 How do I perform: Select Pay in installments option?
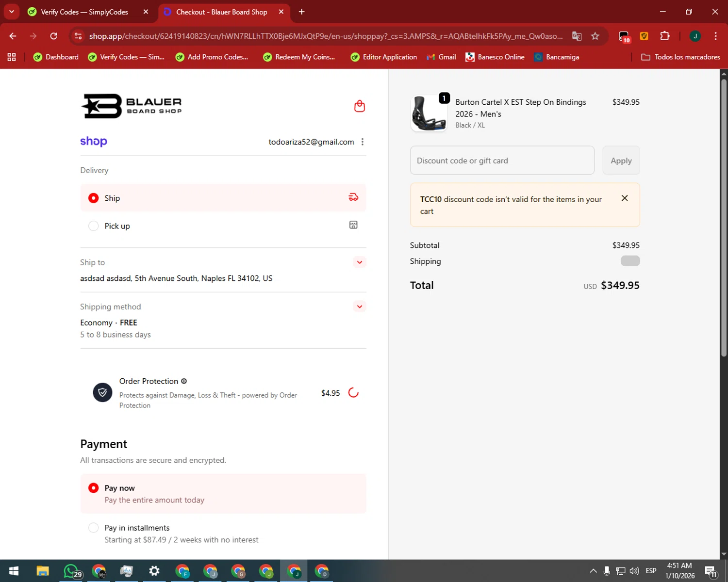pos(223,533)
